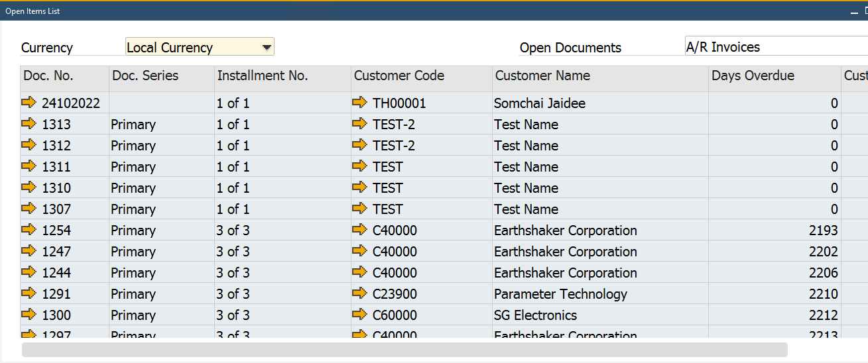Follow the link arrow for Doc. No. 1313

(29, 124)
